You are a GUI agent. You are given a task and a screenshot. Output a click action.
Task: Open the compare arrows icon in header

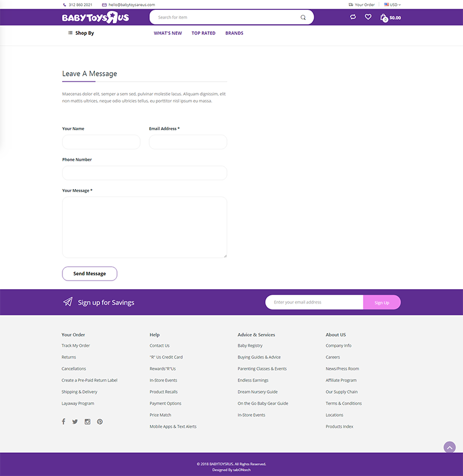[353, 17]
